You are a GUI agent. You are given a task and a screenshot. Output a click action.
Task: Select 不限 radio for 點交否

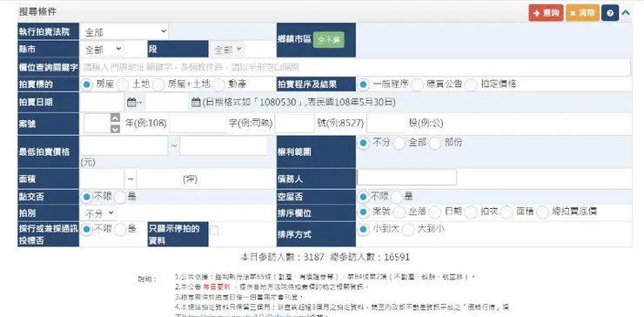[87, 198]
